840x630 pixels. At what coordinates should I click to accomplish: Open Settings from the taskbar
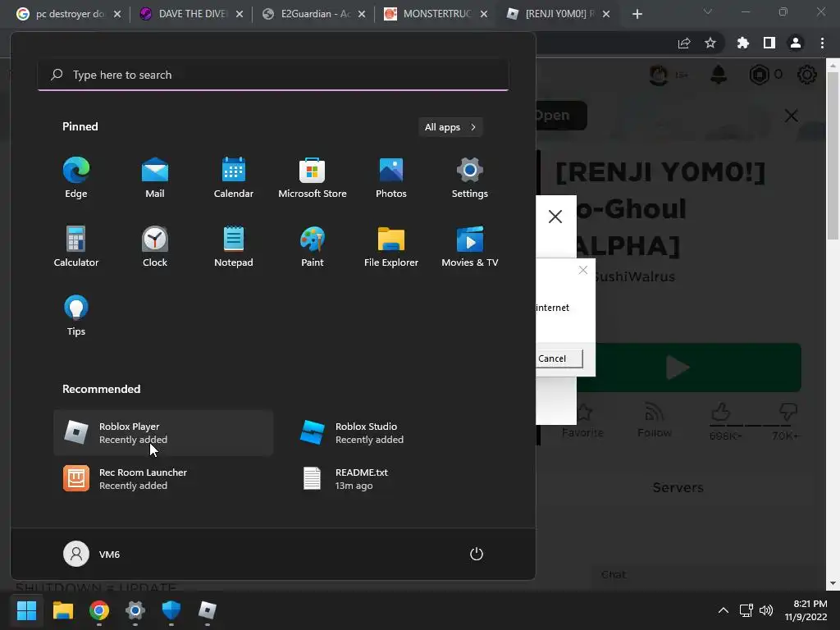click(135, 610)
